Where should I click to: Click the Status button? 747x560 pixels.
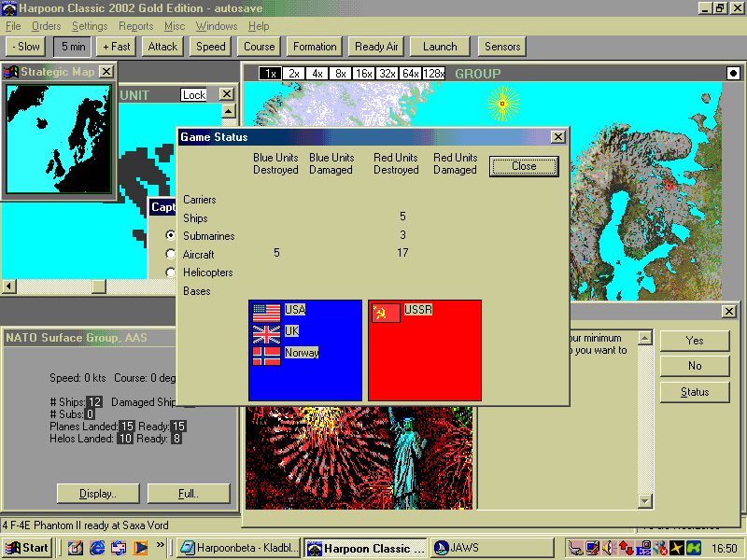click(x=695, y=392)
